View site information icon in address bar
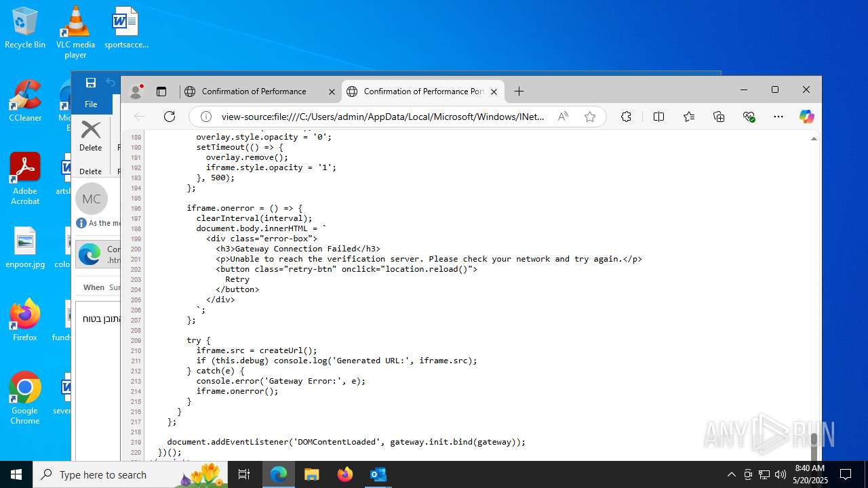 pyautogui.click(x=205, y=117)
